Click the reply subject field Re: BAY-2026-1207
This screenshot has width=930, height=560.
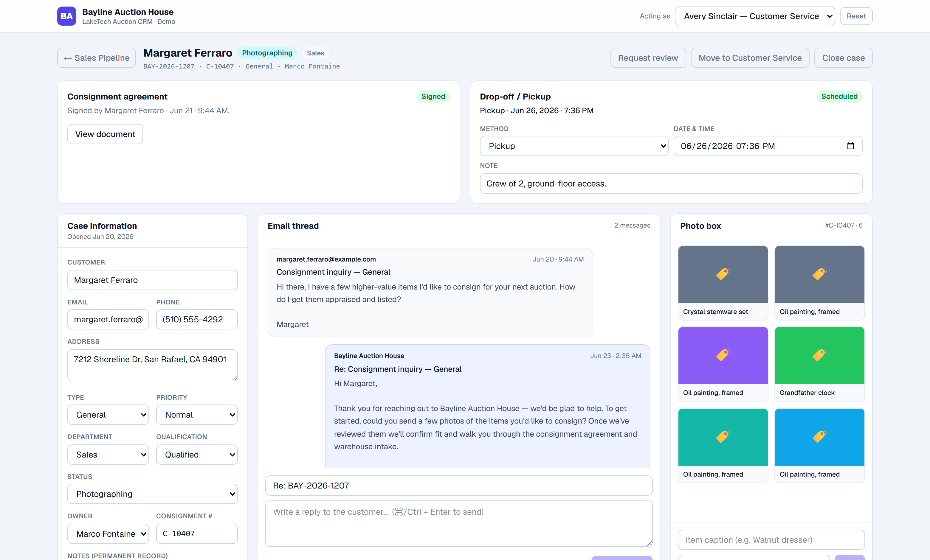(458, 485)
